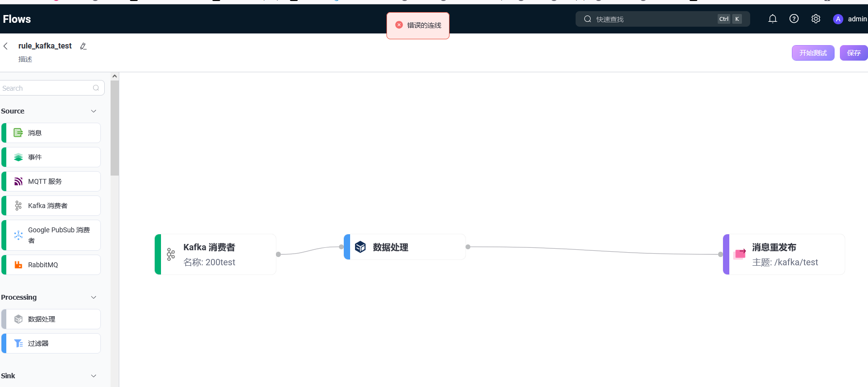868x387 pixels.
Task: Focus the sidebar Search input field
Action: (x=52, y=88)
